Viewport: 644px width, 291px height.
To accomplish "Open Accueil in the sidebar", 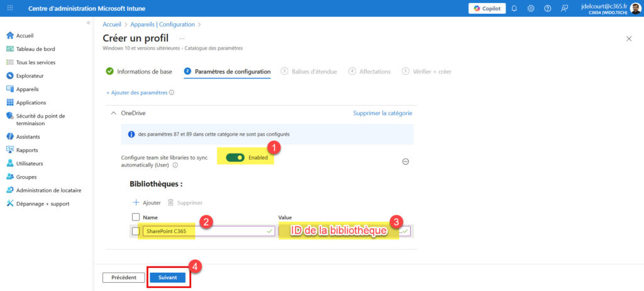I will (x=25, y=35).
